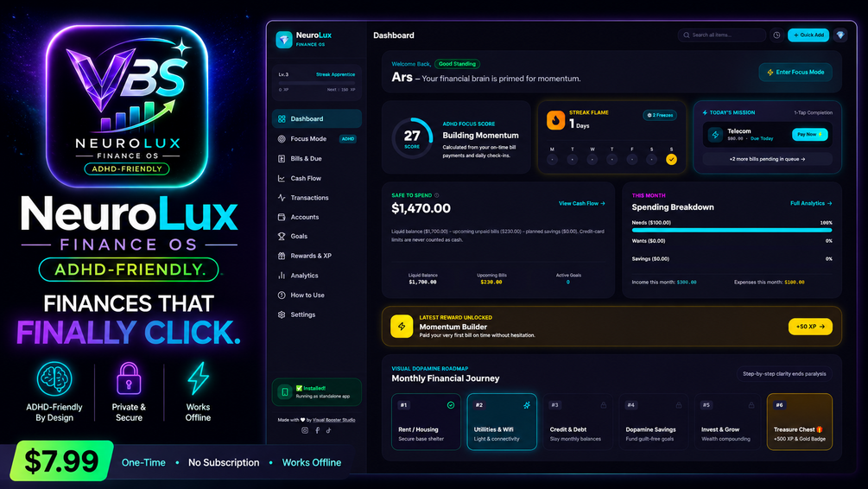Click the Streak Apprentice level label

pyautogui.click(x=335, y=74)
